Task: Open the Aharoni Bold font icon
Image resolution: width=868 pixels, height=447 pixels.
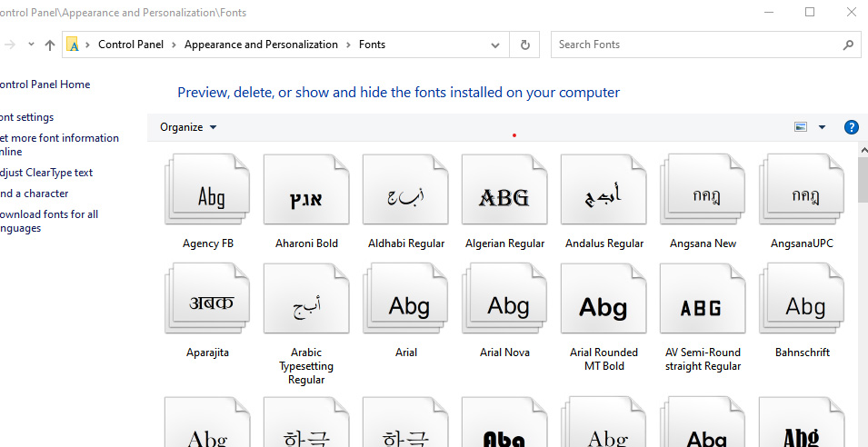Action: [306, 189]
